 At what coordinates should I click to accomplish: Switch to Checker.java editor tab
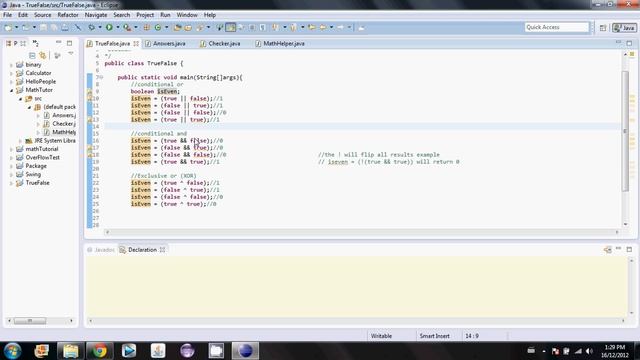coord(220,43)
